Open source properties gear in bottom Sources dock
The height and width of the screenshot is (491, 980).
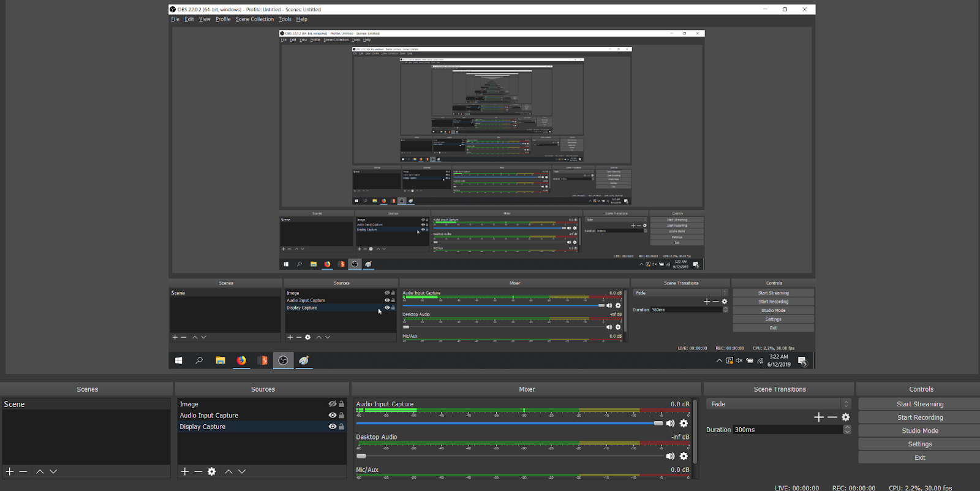tap(212, 471)
